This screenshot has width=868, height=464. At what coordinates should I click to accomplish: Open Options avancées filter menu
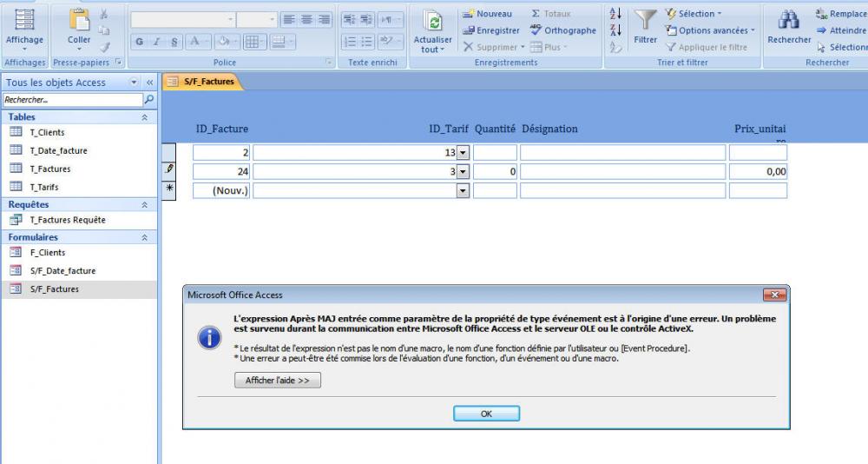tap(710, 30)
